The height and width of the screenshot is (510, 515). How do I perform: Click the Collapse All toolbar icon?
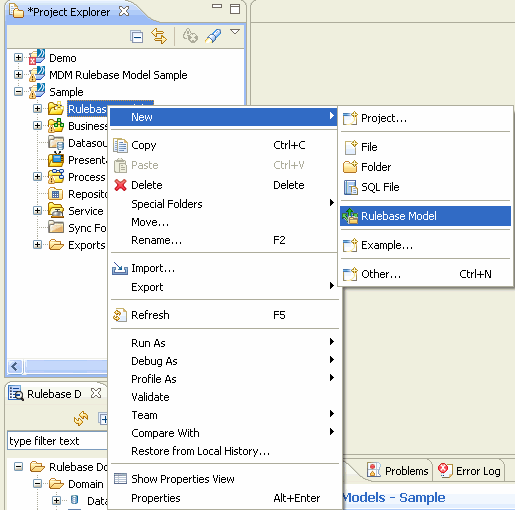pos(137,36)
